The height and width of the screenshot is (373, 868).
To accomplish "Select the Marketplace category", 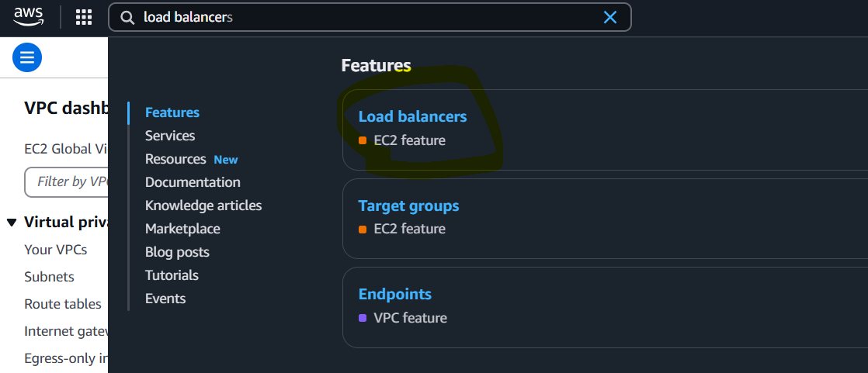I will 182,229.
